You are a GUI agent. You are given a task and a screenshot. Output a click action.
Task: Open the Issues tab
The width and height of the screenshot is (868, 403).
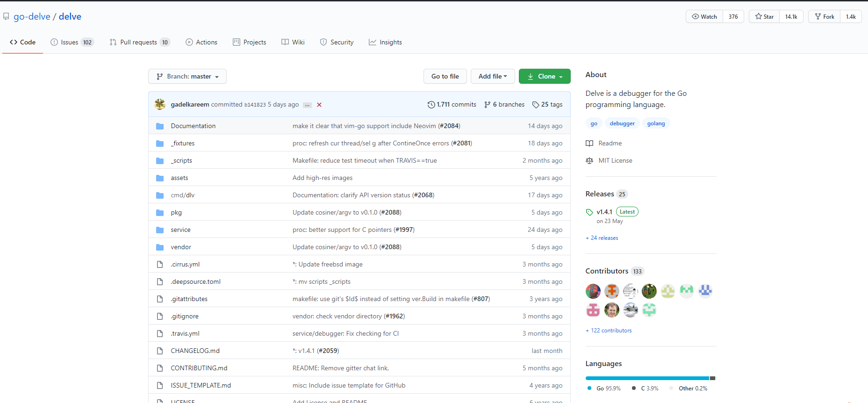tap(72, 42)
